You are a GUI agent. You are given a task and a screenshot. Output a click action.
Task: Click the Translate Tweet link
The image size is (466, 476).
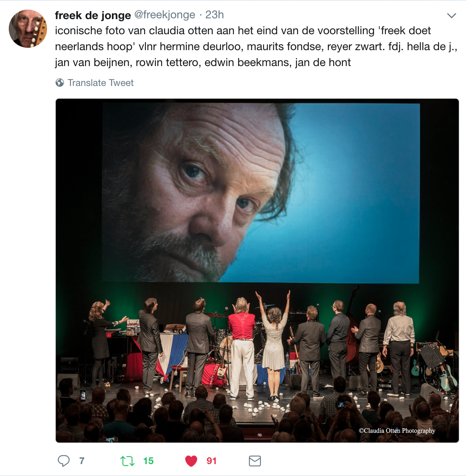tap(100, 82)
